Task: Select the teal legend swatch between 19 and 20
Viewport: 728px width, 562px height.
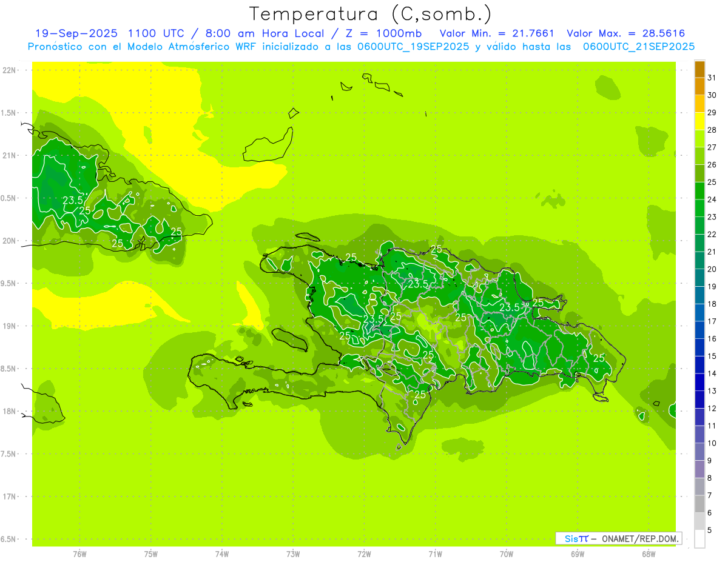Action: click(699, 278)
